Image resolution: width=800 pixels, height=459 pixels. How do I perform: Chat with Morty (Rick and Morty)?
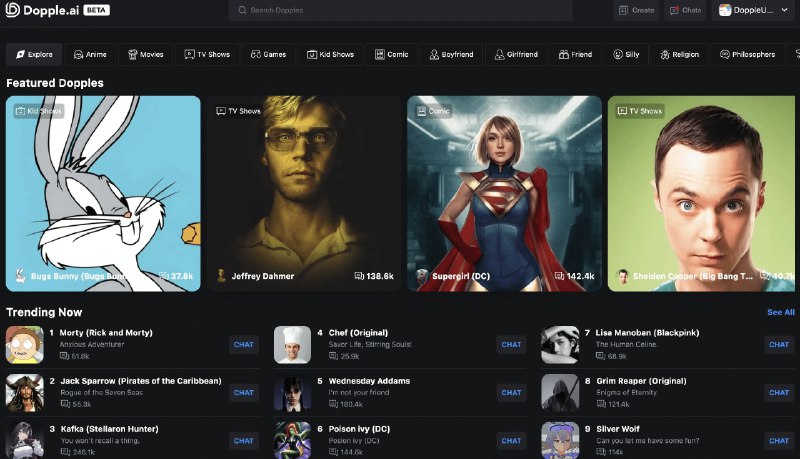(x=243, y=345)
